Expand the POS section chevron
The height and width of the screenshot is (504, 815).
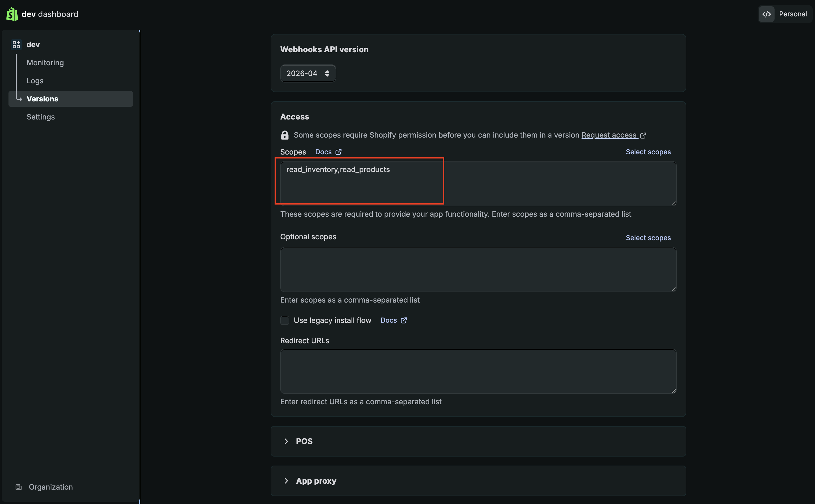(286, 441)
